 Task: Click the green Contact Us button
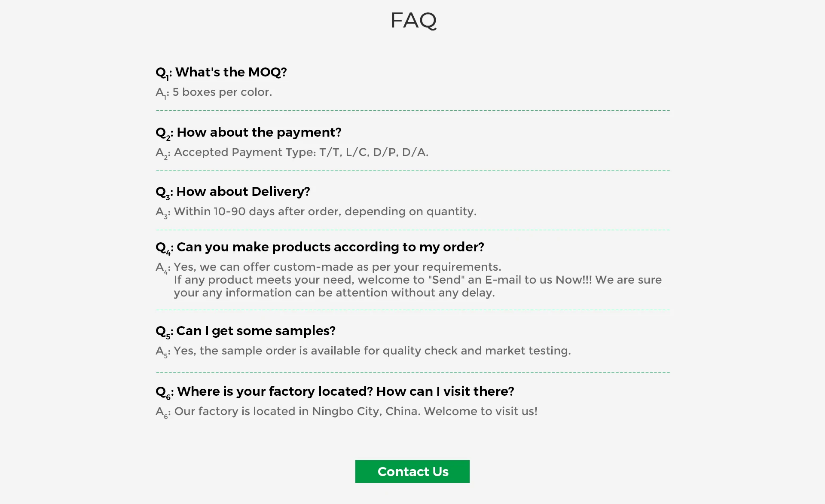click(412, 471)
